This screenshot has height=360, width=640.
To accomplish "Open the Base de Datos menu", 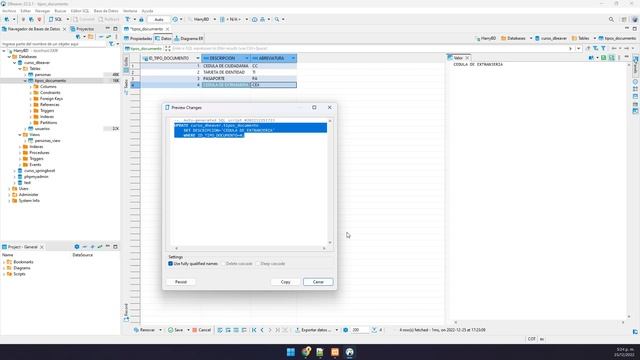I will click(106, 11).
